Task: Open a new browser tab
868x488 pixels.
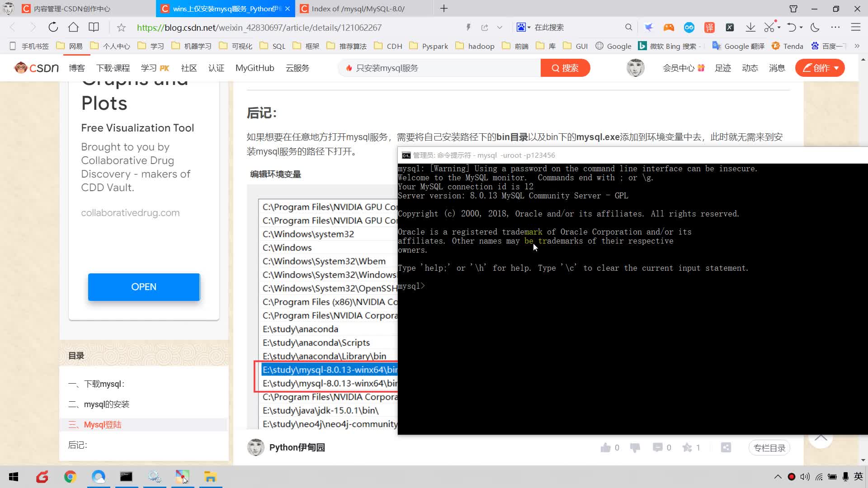Action: 444,9
